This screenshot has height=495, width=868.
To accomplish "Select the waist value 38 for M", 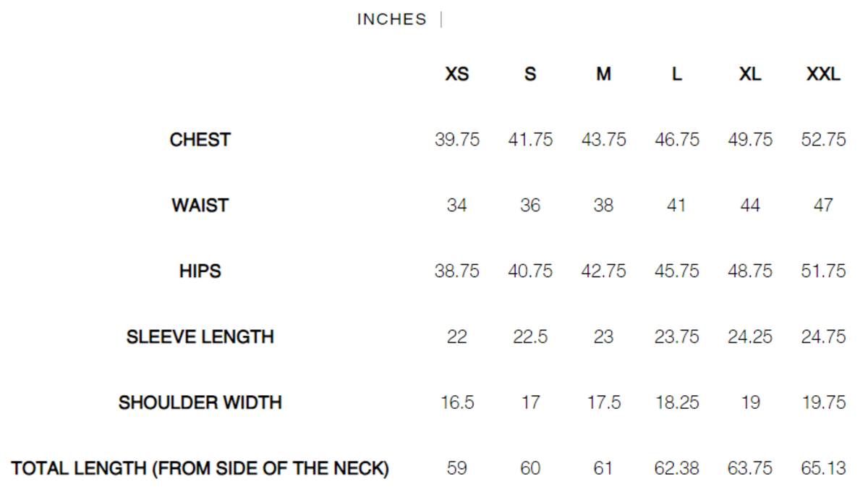I will click(x=603, y=206).
